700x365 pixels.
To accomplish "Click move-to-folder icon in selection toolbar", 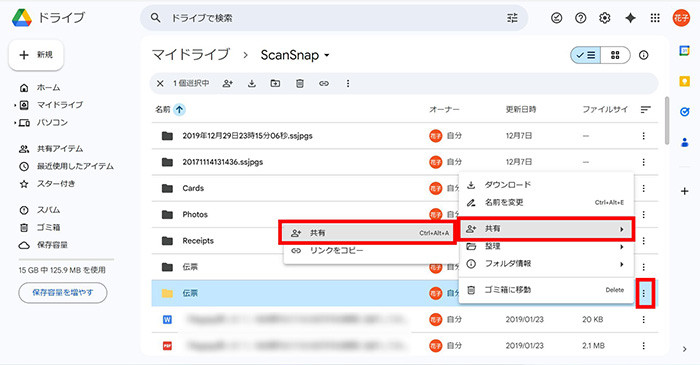I will point(275,83).
